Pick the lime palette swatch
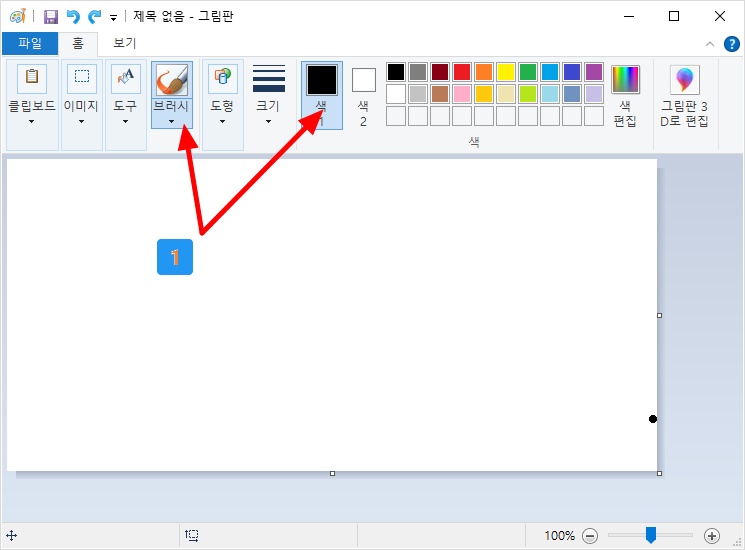Screen dimensions: 745x550 pyautogui.click(x=528, y=94)
